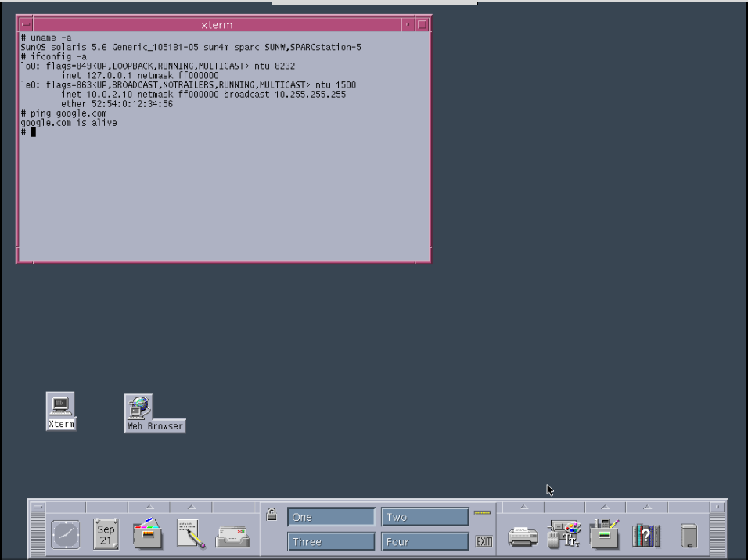This screenshot has width=748, height=560.
Task: Expand the subpanel arrow above Printer
Action: 523,507
